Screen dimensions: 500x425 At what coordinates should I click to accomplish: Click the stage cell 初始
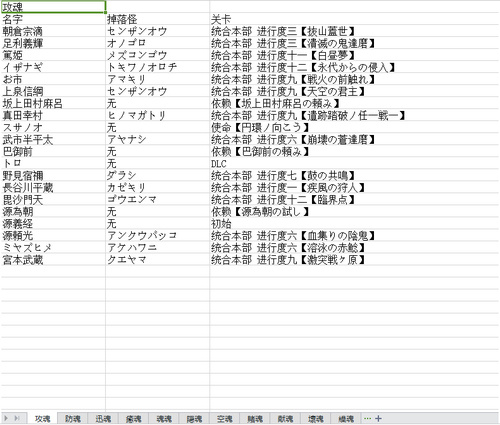pyautogui.click(x=355, y=223)
